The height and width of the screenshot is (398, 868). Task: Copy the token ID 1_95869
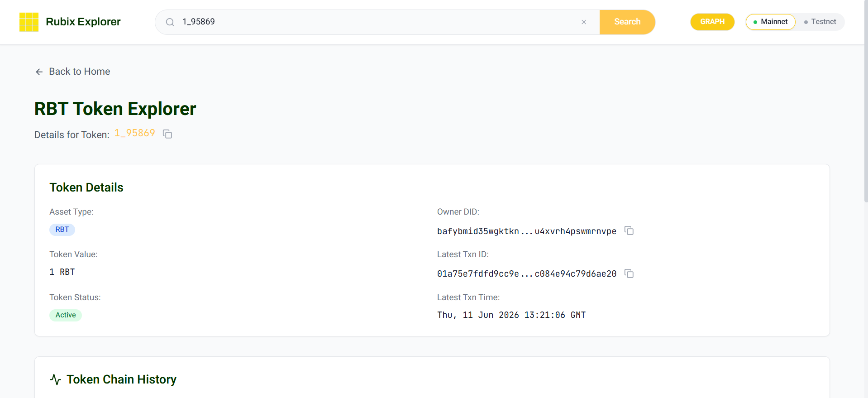[x=167, y=134]
